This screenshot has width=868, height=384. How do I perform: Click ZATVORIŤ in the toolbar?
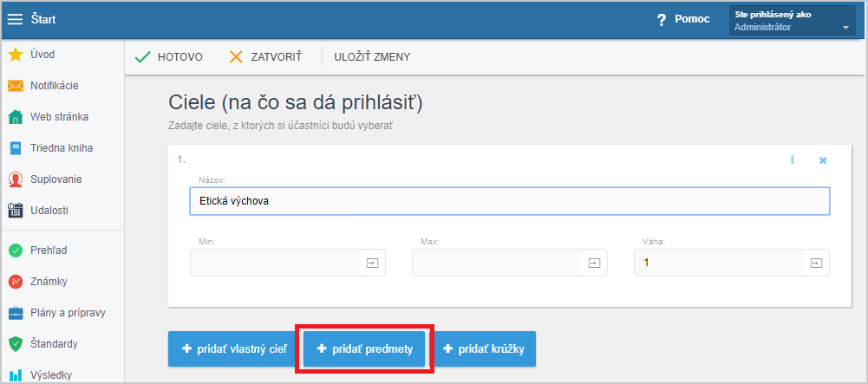coord(265,57)
